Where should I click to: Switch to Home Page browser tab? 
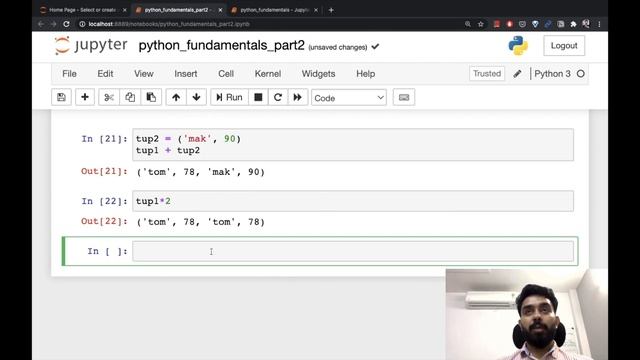coord(82,10)
